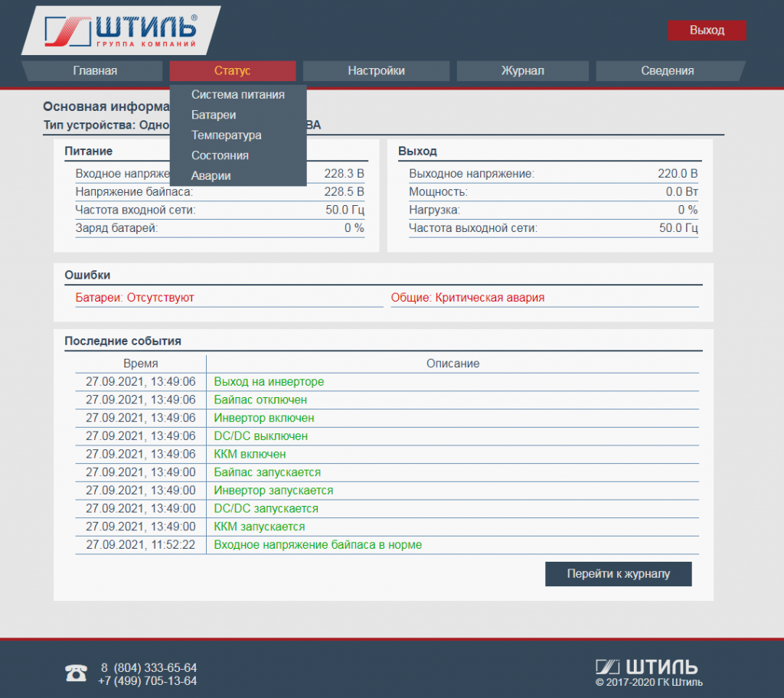
Task: Go to the Сведения tab
Action: click(x=668, y=71)
